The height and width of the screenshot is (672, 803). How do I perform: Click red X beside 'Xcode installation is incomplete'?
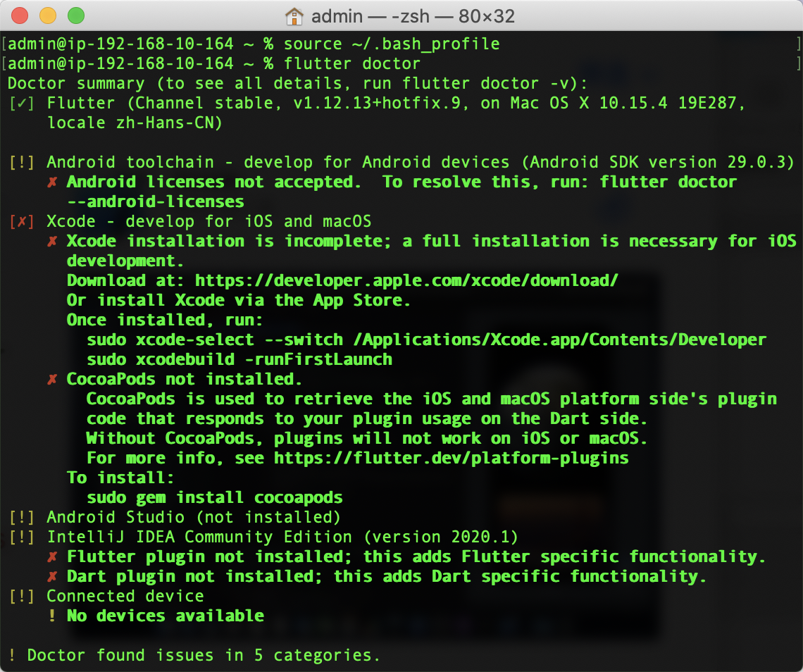[x=52, y=241]
